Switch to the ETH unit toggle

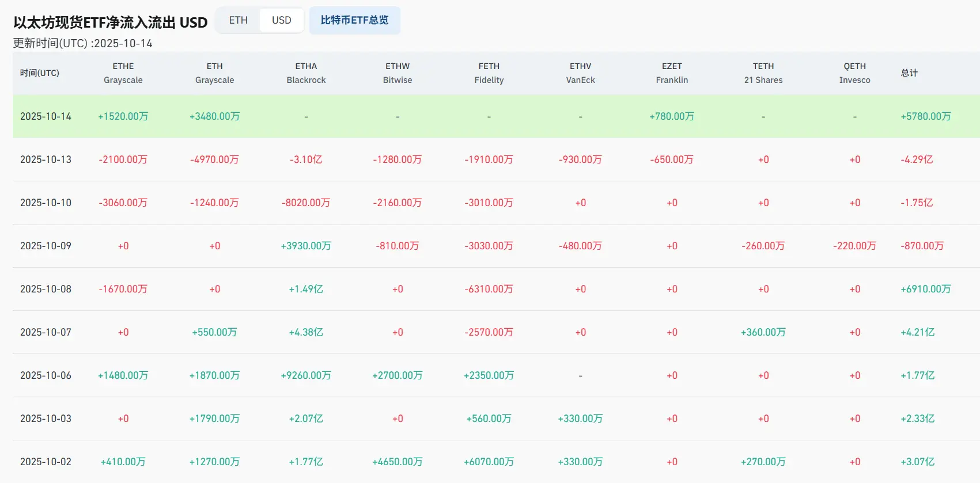(x=238, y=20)
